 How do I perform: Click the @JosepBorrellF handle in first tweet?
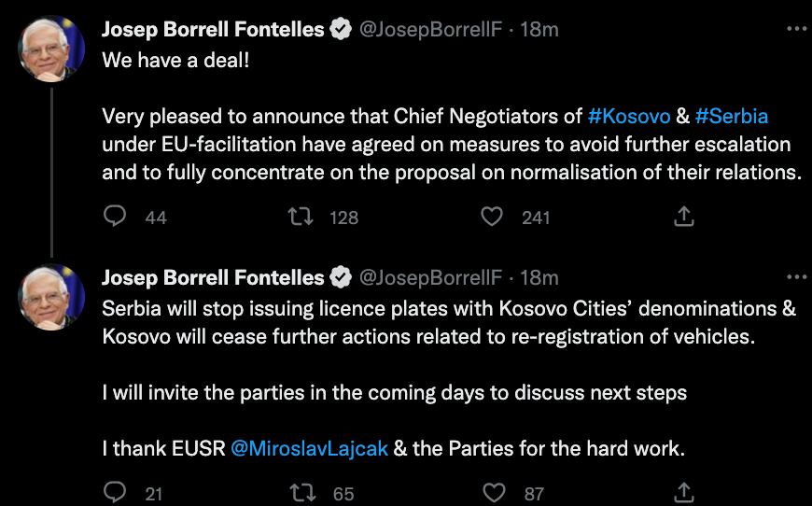(430, 29)
